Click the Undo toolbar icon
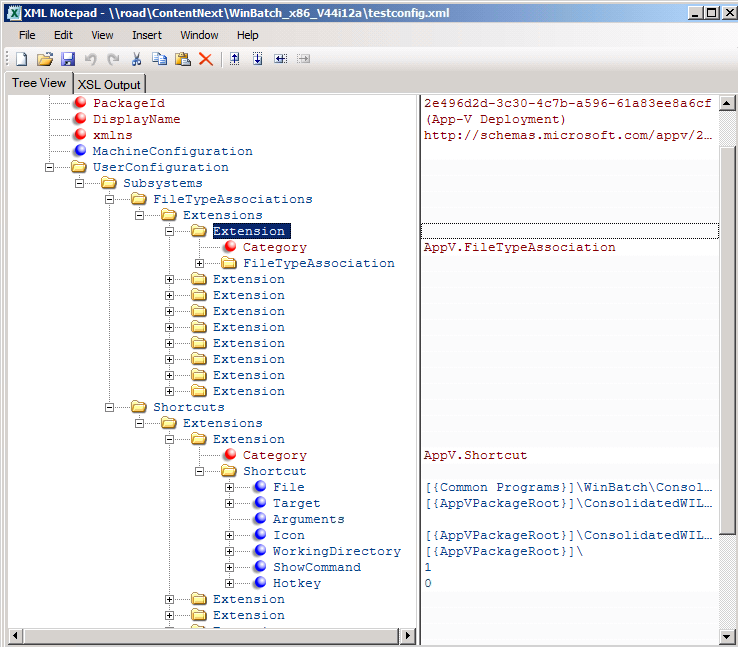The width and height of the screenshot is (738, 647). tap(90, 59)
